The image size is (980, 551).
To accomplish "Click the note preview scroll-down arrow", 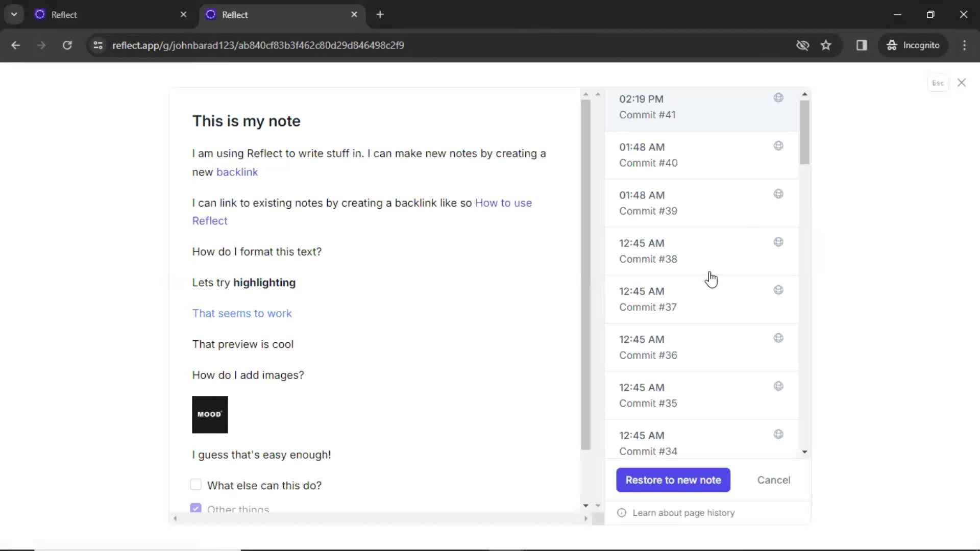I will click(x=586, y=506).
